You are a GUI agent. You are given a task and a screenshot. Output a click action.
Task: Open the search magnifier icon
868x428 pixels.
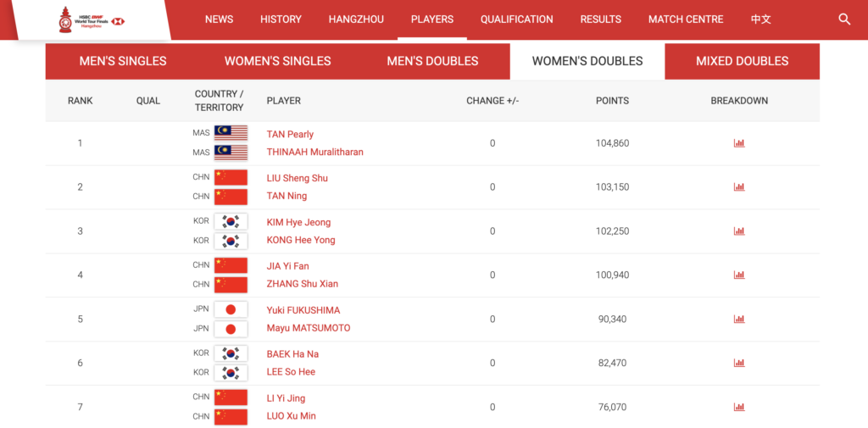coord(844,19)
